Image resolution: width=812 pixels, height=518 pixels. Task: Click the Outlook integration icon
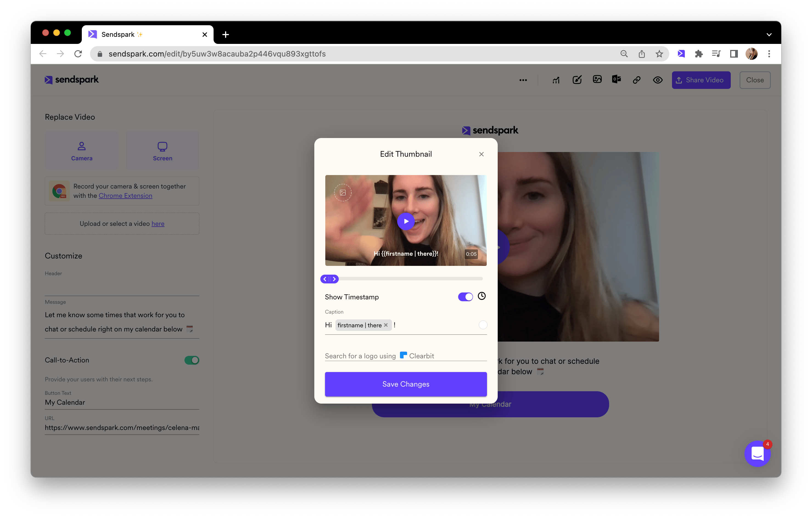617,80
